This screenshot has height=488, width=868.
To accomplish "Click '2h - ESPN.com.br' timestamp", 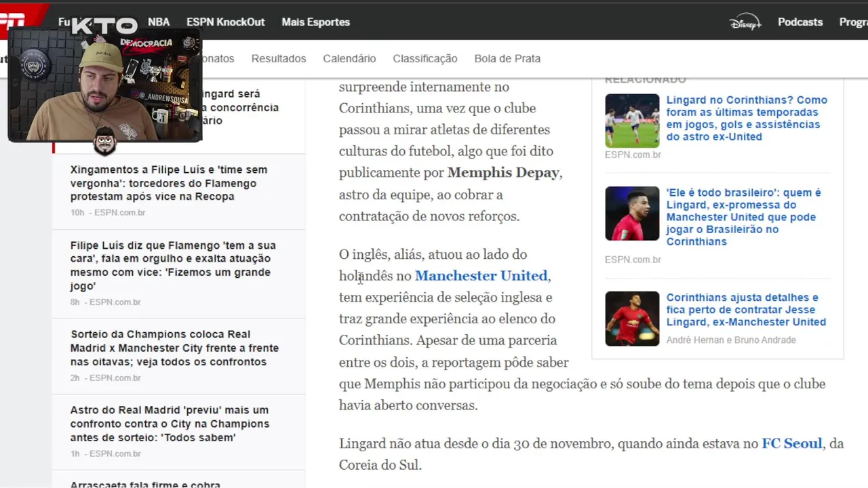I will pos(106,378).
